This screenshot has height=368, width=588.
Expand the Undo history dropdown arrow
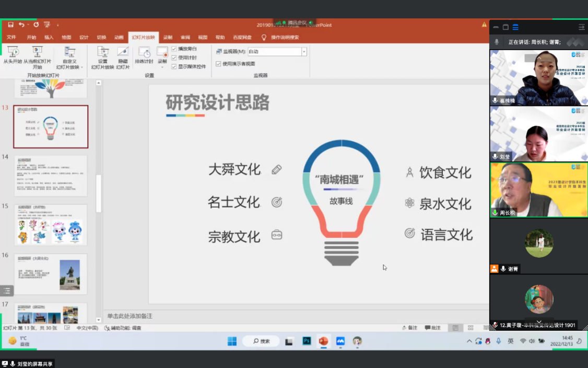point(28,25)
